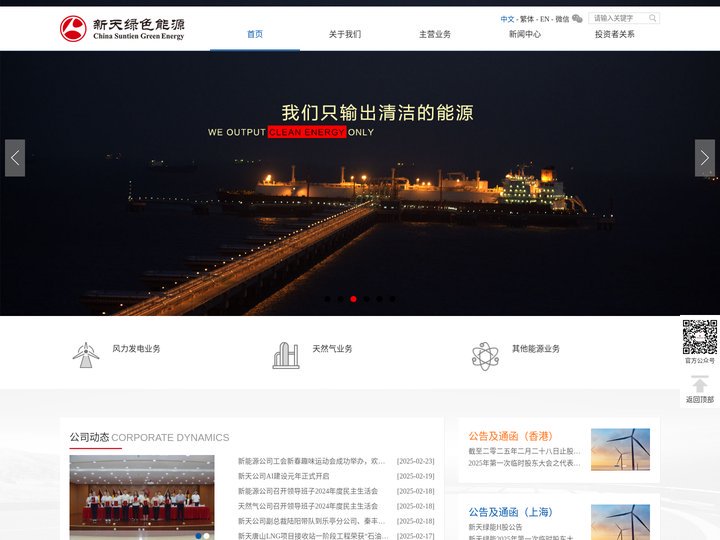Open news 新天公司副总裁陆阳带队到乐亭分公司
Image resolution: width=720 pixels, height=540 pixels.
pyautogui.click(x=311, y=521)
